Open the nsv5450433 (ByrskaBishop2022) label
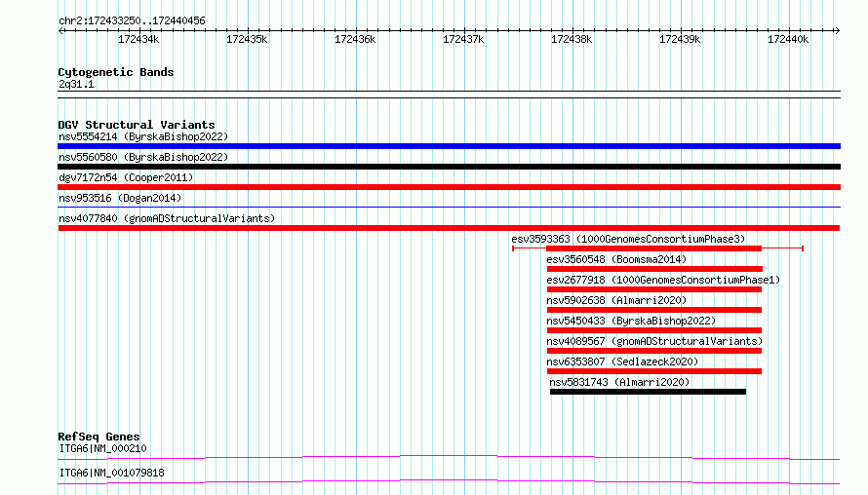The image size is (868, 495). point(631,321)
